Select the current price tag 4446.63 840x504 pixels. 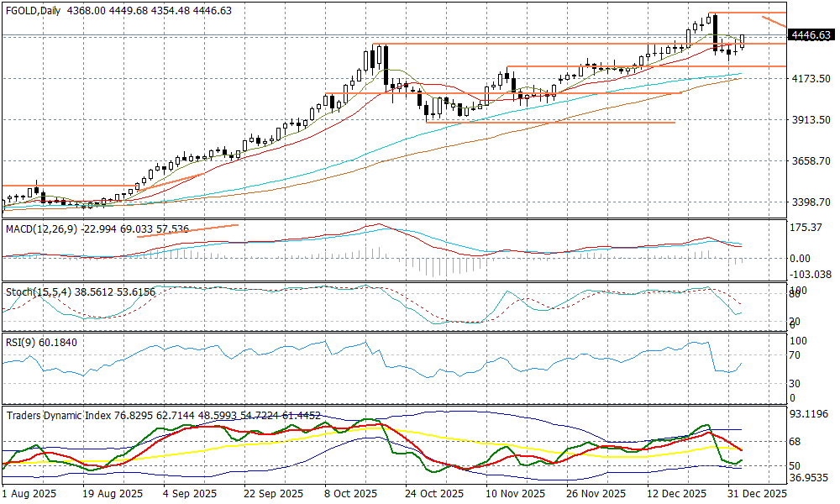(x=812, y=35)
